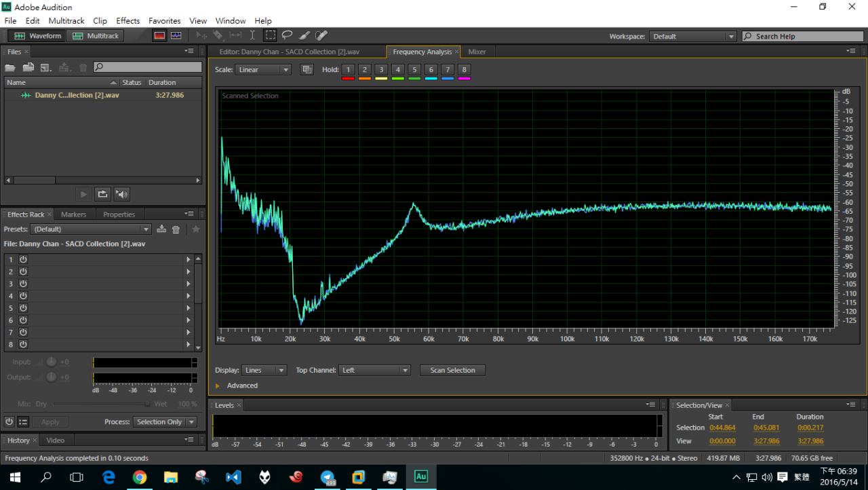Open the Scale dropdown set to Linear
This screenshot has width=868, height=490.
tap(263, 70)
